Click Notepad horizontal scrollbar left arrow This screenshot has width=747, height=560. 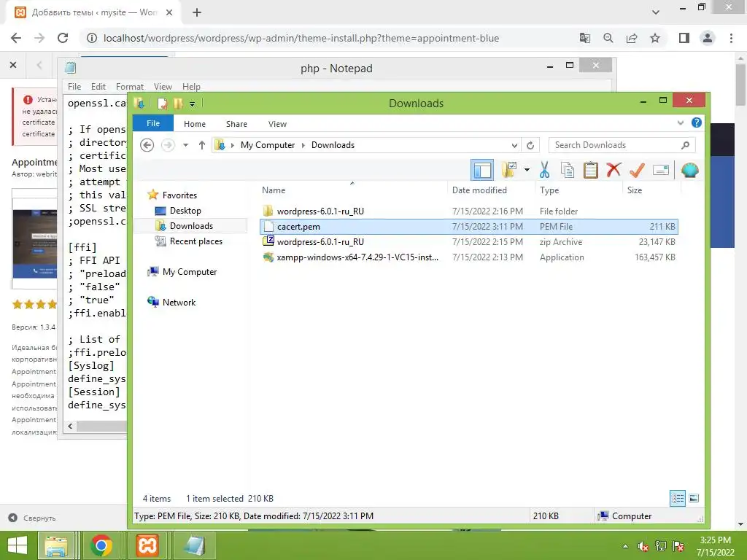(70, 426)
